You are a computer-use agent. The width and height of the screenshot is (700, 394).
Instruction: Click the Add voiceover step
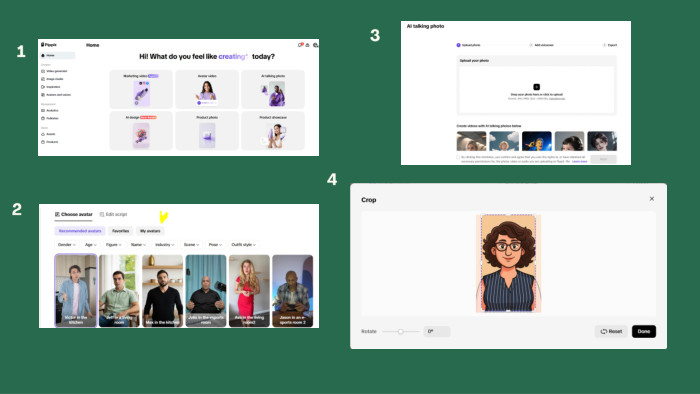[x=542, y=45]
